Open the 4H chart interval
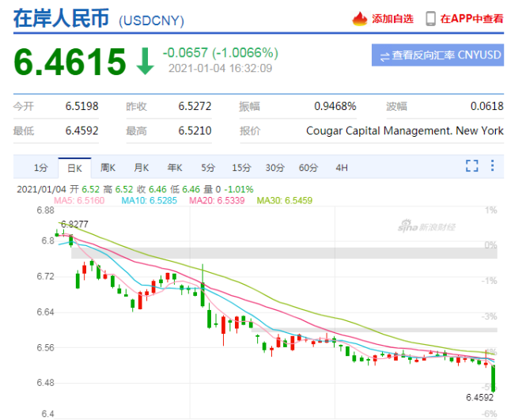 tap(342, 167)
